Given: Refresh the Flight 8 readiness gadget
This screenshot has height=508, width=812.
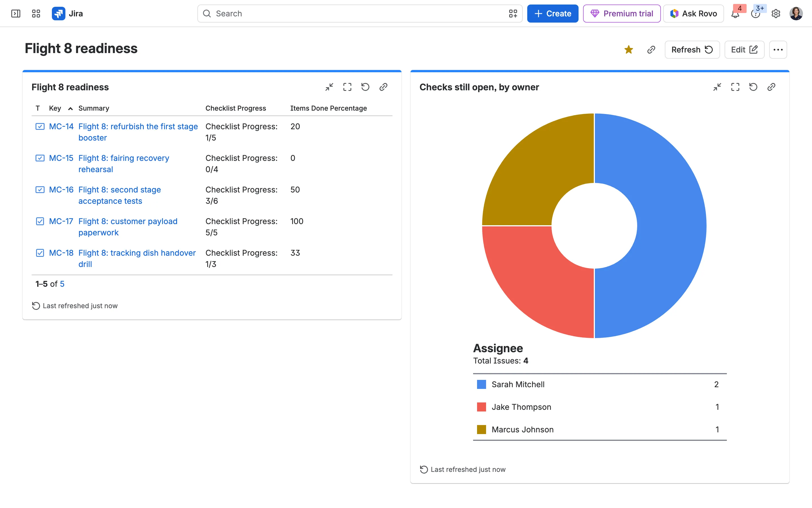Looking at the screenshot, I should (365, 87).
